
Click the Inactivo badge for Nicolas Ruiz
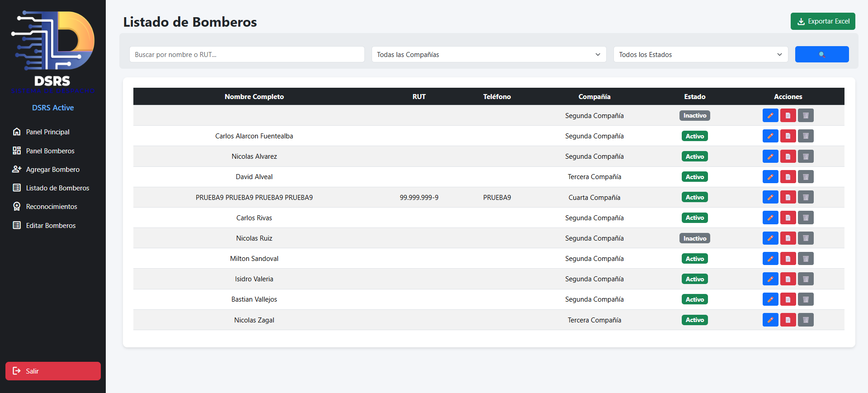coord(694,238)
